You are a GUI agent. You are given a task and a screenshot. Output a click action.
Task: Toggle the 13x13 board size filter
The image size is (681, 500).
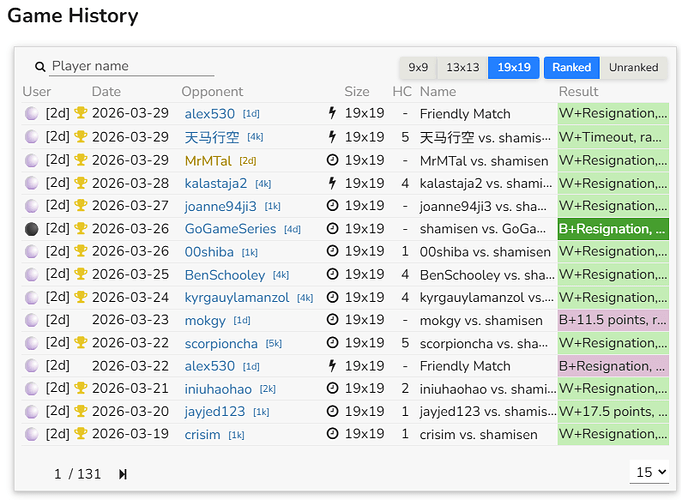463,68
